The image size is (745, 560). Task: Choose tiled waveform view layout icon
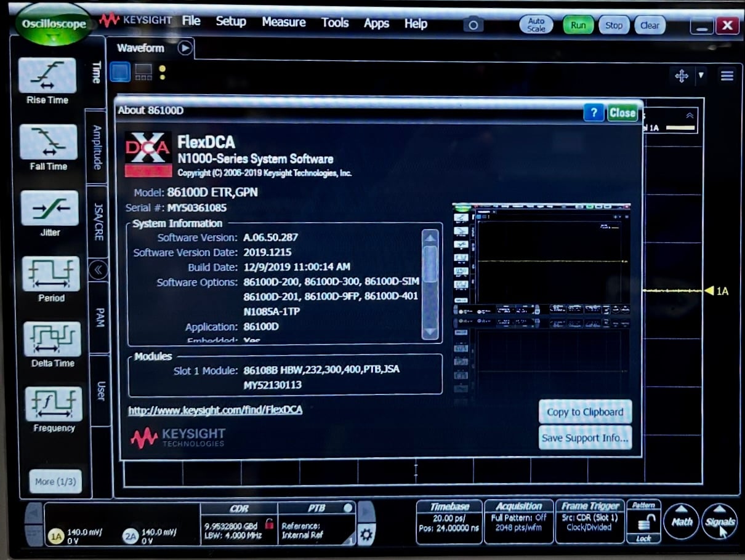point(143,72)
